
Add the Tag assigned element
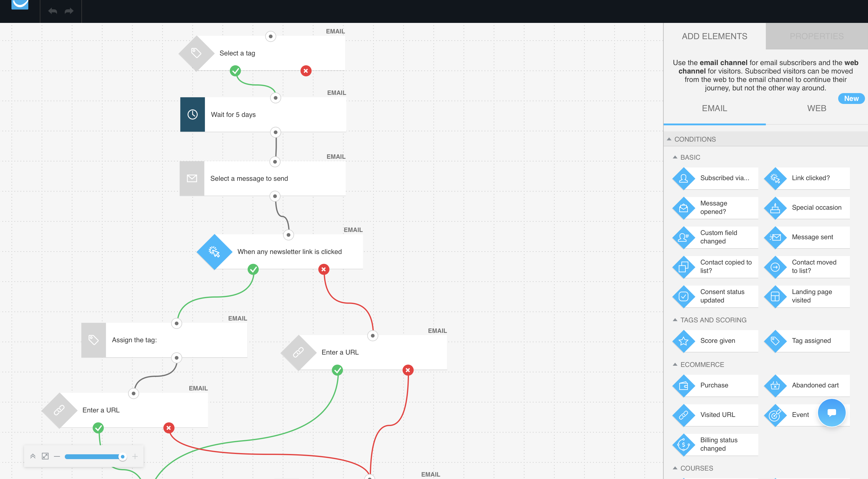(x=807, y=341)
